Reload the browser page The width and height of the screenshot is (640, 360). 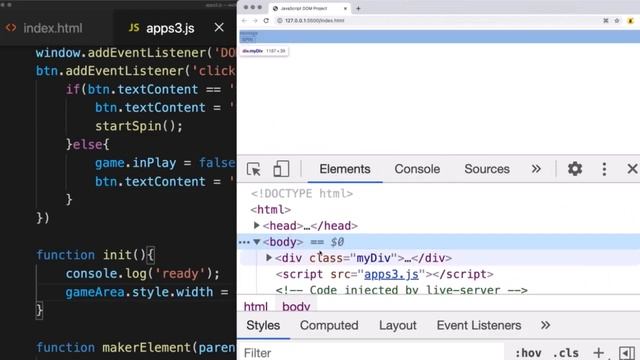coord(266,20)
